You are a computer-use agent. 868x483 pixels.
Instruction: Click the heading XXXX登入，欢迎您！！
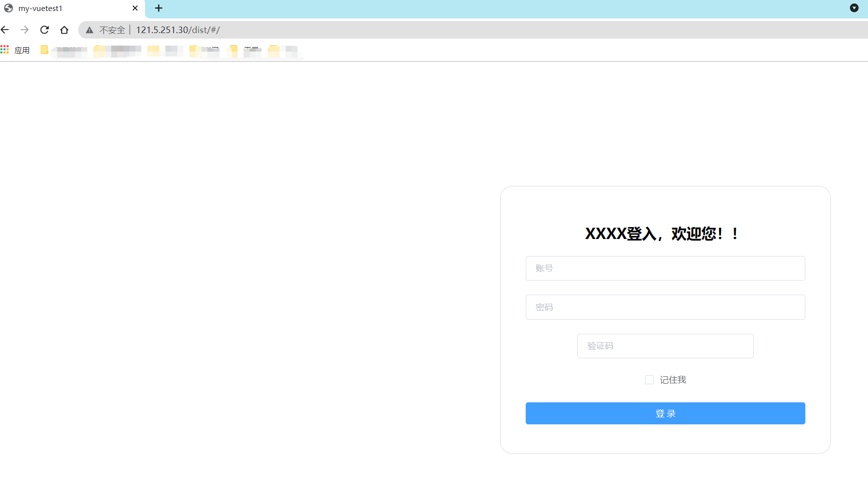pyautogui.click(x=662, y=233)
